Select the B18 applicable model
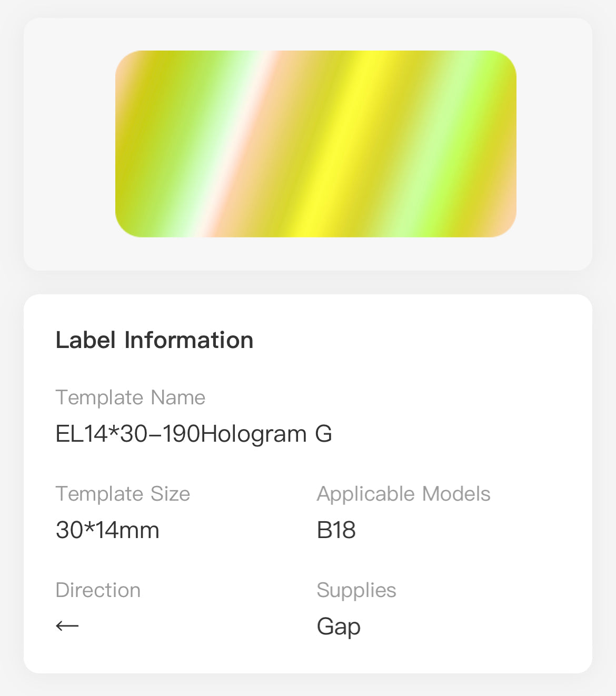The image size is (616, 696). (x=336, y=530)
